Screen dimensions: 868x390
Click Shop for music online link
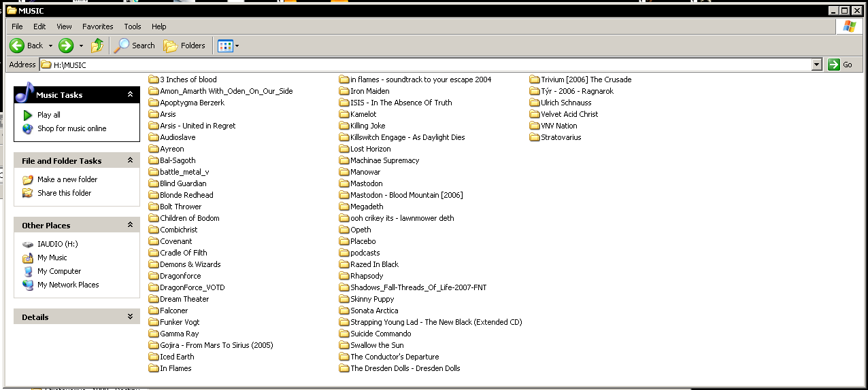(72, 128)
